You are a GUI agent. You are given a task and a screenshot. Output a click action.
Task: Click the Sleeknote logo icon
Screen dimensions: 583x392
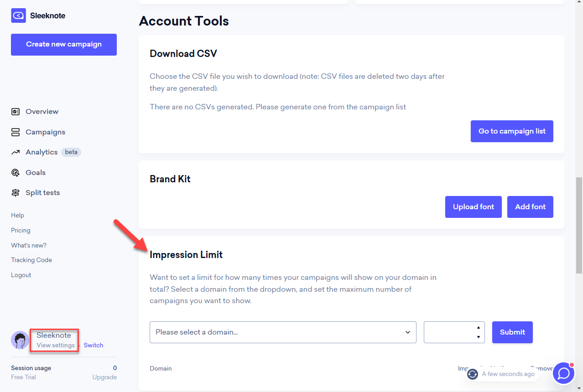(18, 15)
